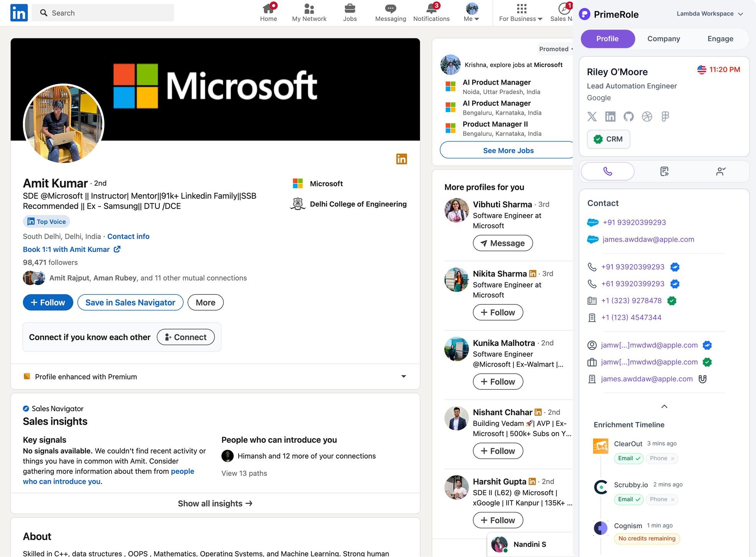Switch to the Company tab
Screen dimensions: 756x557
663,39
